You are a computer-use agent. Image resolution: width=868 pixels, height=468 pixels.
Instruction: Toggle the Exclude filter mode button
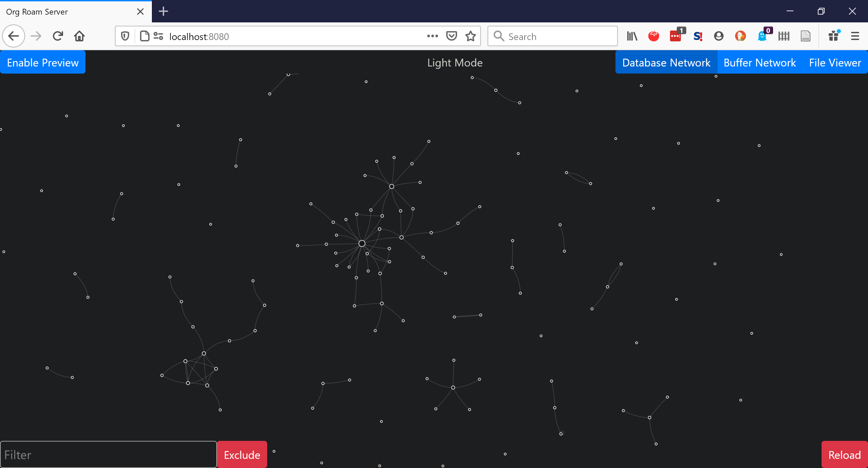pos(242,455)
